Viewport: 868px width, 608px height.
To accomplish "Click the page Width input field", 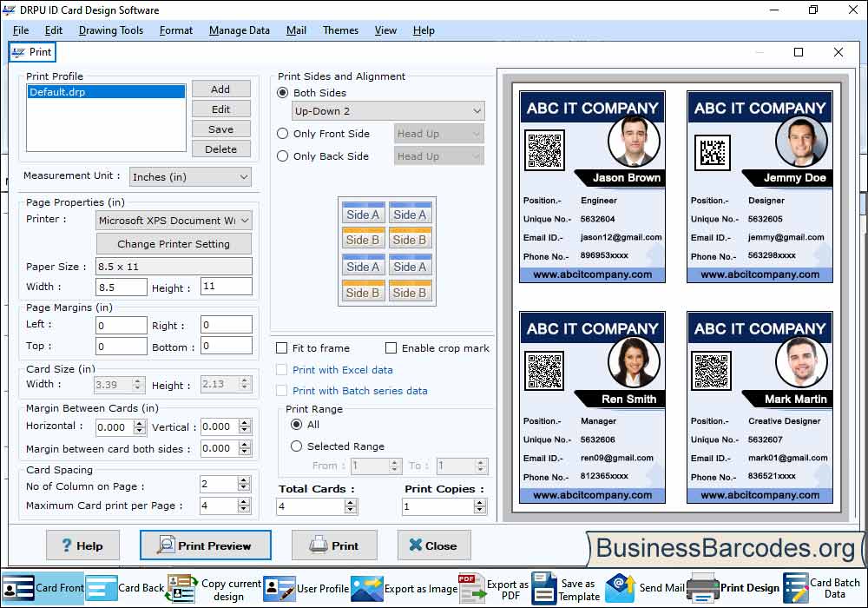I will (122, 287).
